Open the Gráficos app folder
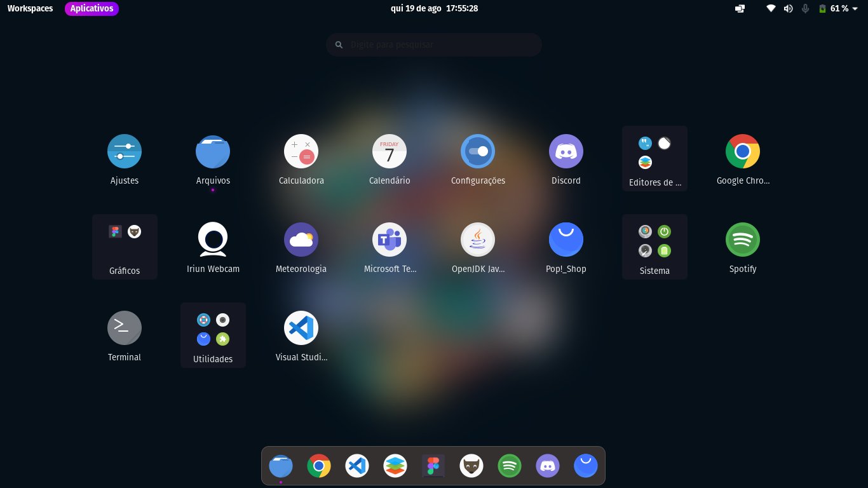868x488 pixels. pos(125,247)
